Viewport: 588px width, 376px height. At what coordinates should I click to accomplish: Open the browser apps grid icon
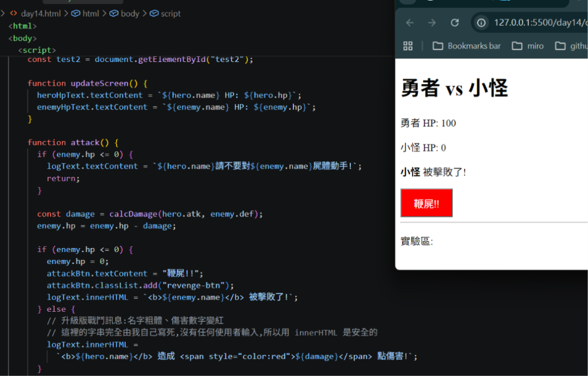(408, 46)
